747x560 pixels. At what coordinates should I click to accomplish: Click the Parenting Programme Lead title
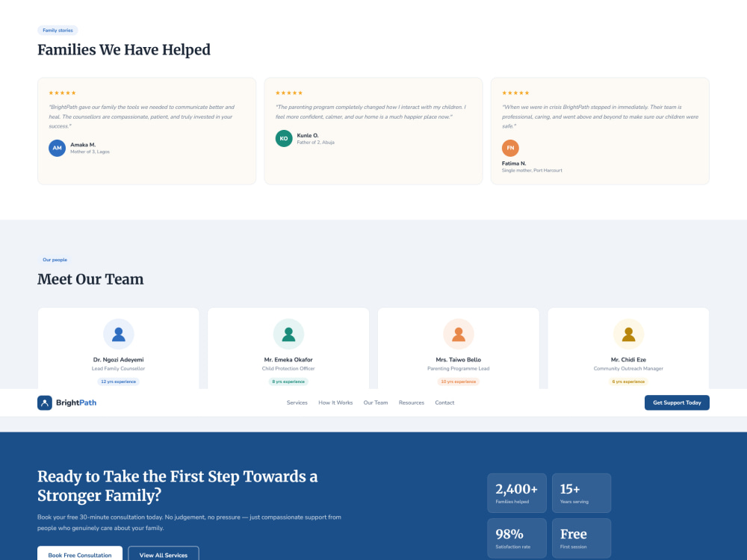click(x=459, y=369)
